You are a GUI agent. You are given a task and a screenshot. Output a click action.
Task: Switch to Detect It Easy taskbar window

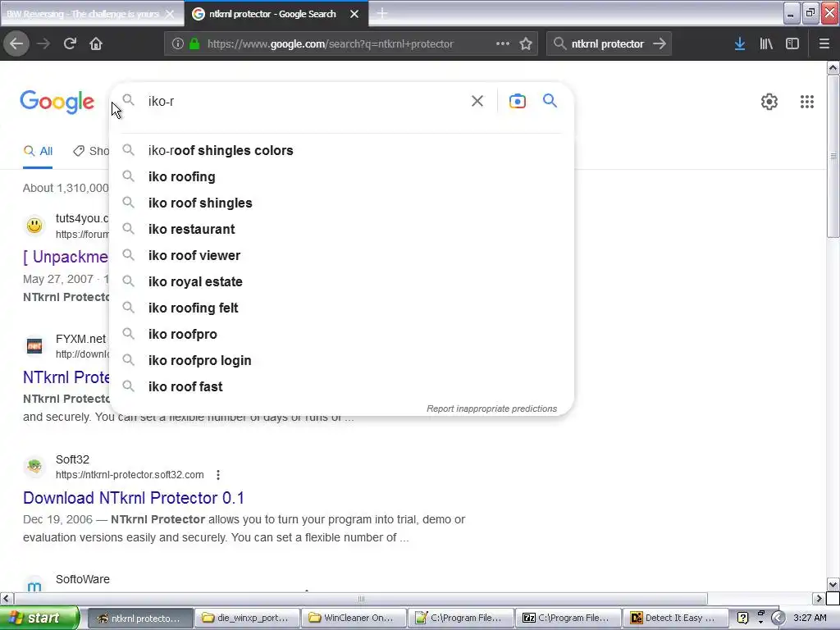coord(674,618)
